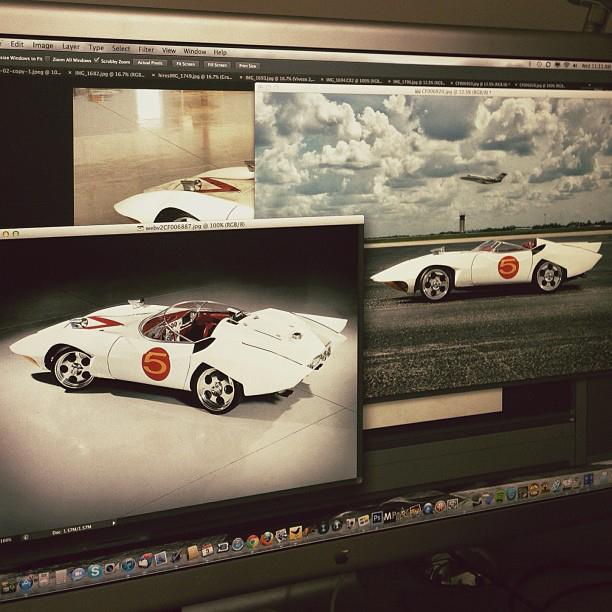Open iTunes from the Dock
The height and width of the screenshot is (612, 612).
(128, 565)
